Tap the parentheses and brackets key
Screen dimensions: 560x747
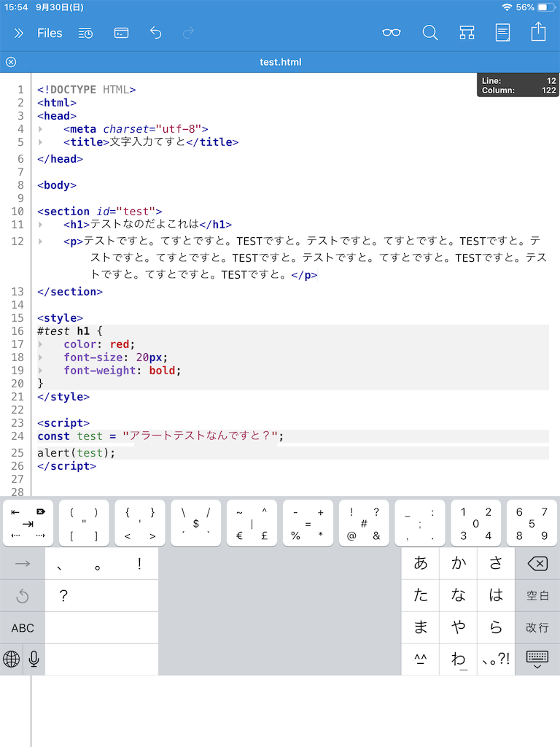pos(84,523)
